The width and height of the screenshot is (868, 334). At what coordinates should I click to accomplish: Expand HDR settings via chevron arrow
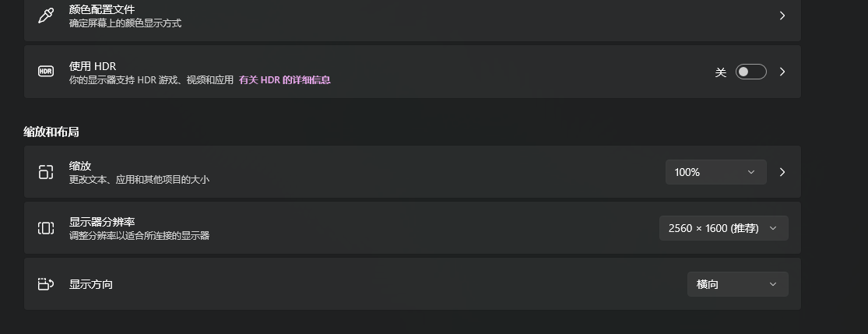(x=782, y=72)
